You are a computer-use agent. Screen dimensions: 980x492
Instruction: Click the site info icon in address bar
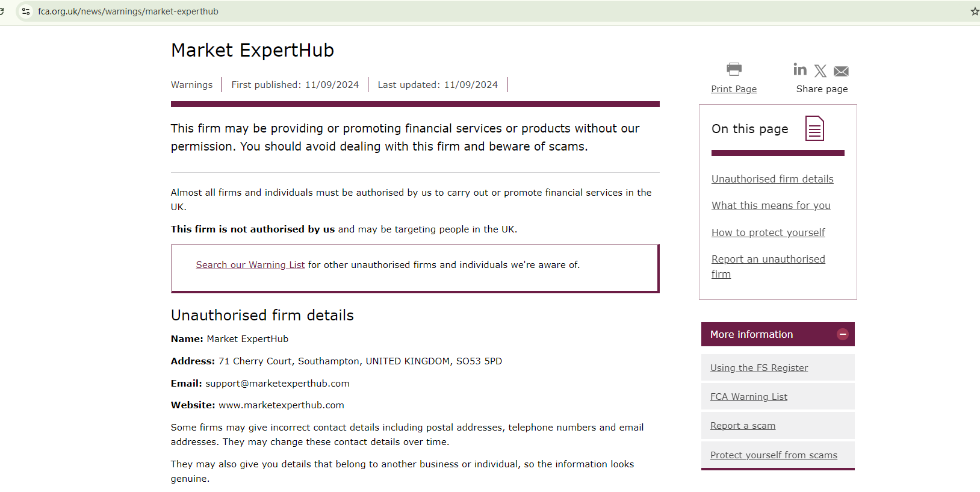pos(26,11)
